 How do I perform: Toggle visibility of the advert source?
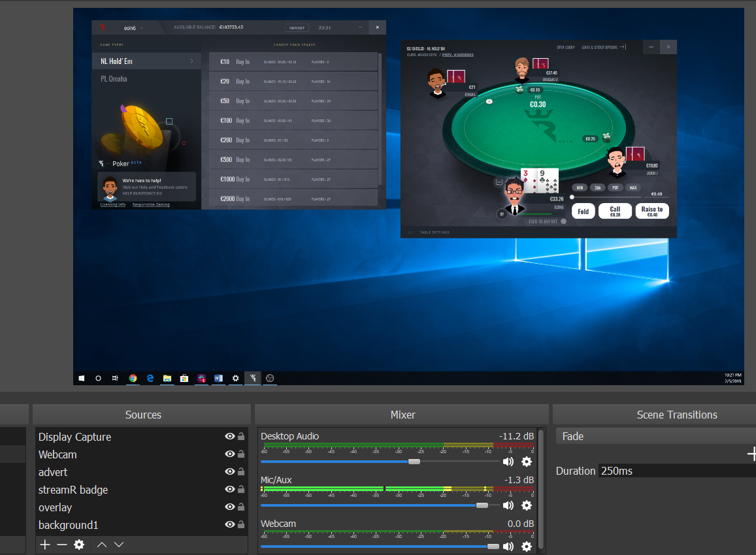point(230,471)
